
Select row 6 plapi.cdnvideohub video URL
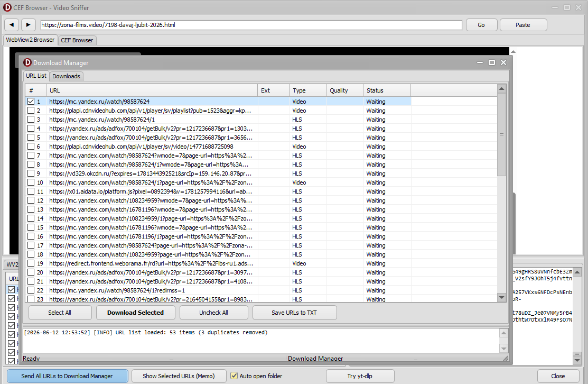141,147
